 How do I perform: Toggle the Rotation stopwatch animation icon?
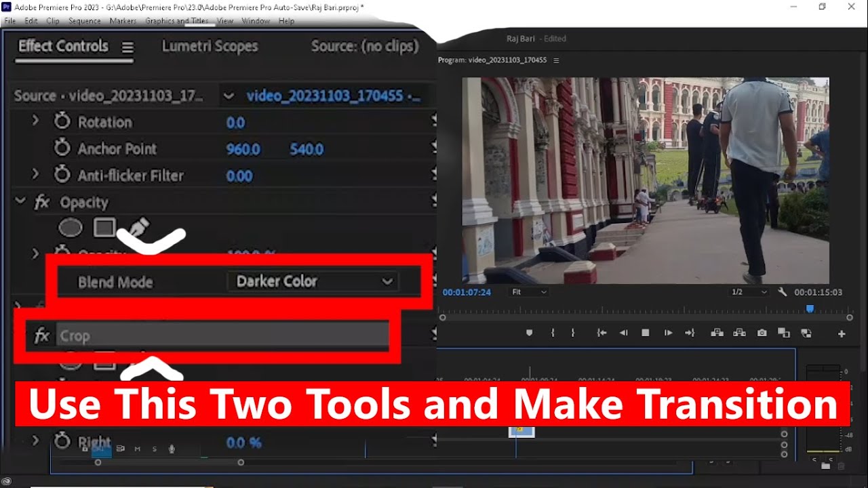pyautogui.click(x=62, y=122)
